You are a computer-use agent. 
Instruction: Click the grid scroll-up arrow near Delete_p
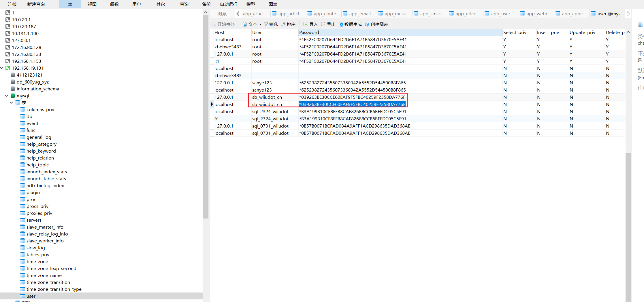click(628, 32)
